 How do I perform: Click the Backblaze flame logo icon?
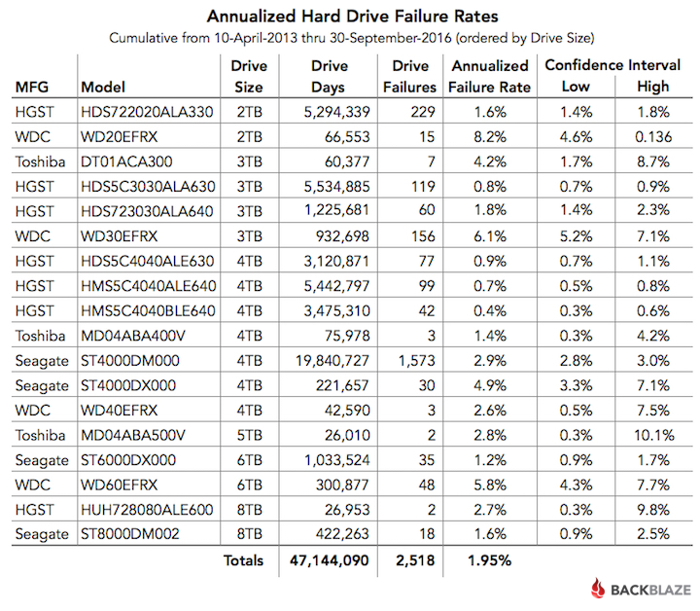(598, 589)
